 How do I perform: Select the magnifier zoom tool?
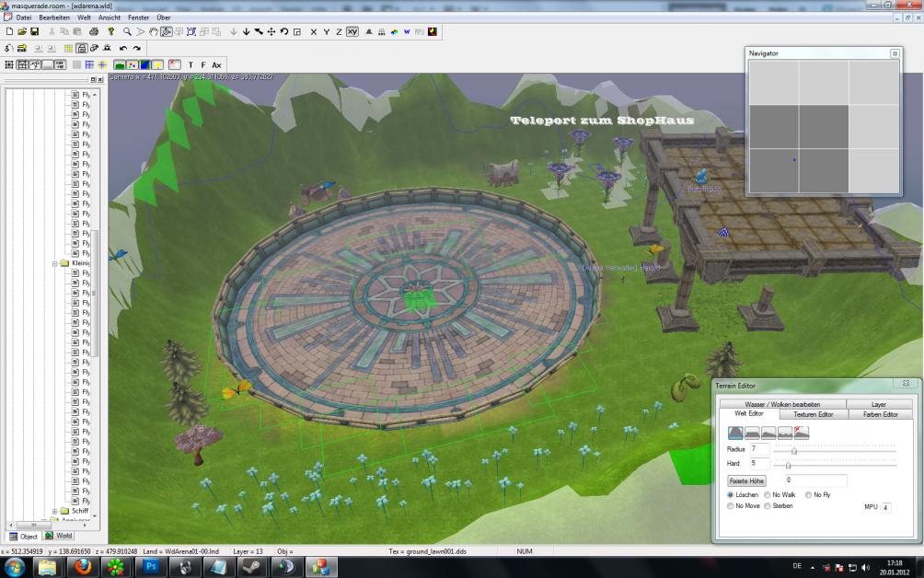pos(127,31)
